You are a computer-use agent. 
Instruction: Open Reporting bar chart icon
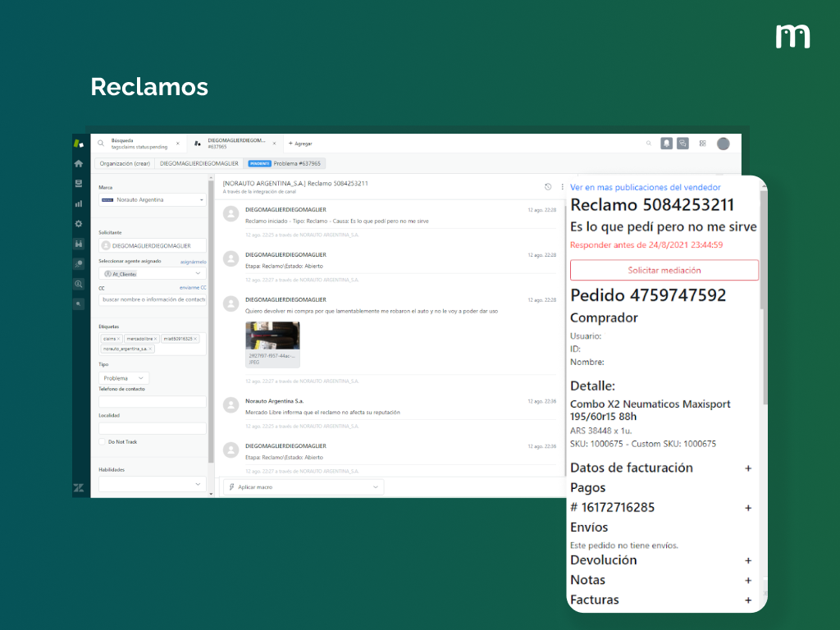click(79, 203)
